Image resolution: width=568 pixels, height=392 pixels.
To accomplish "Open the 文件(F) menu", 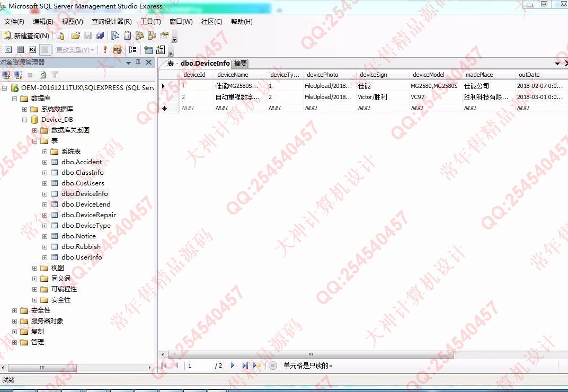I will point(14,21).
